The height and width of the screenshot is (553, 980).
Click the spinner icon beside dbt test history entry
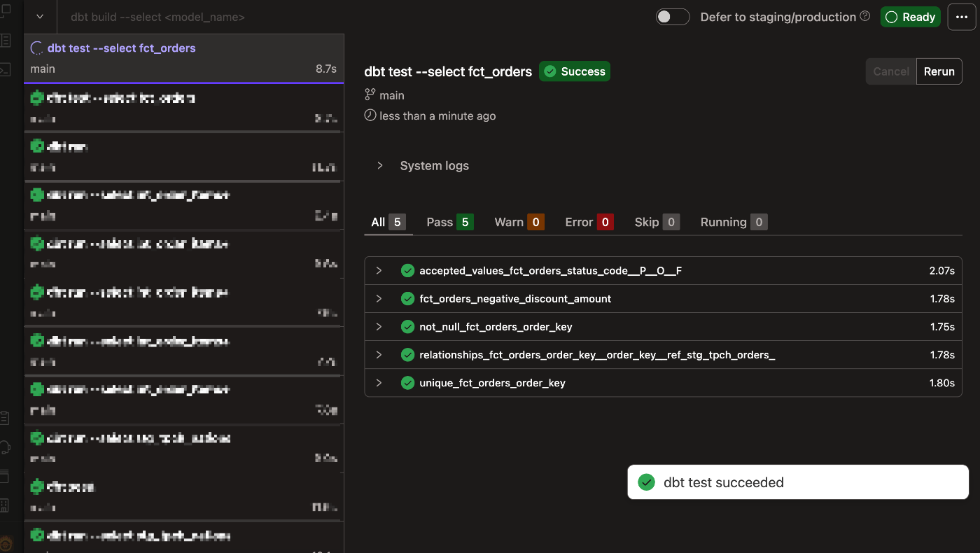37,48
